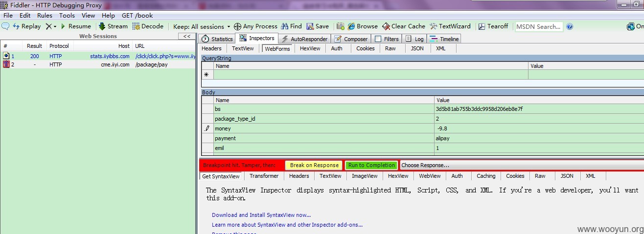Clear Cache from the toolbar

coord(404,26)
